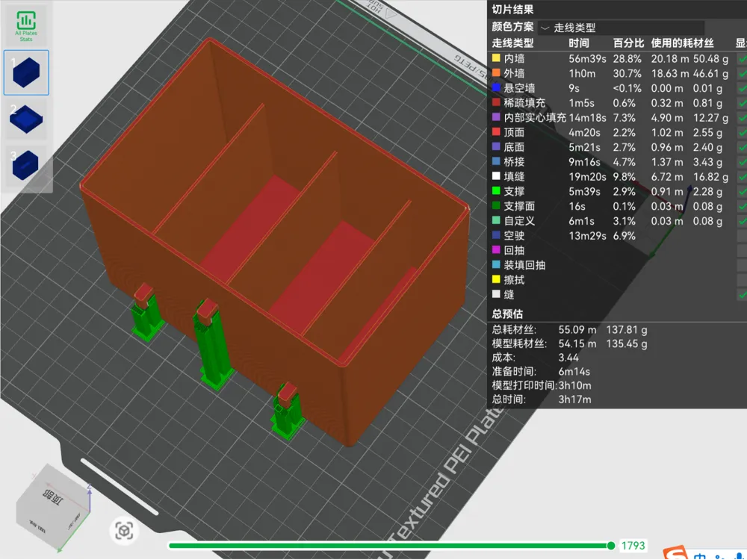
Task: Click the 支撑面 row label
Action: point(519,206)
